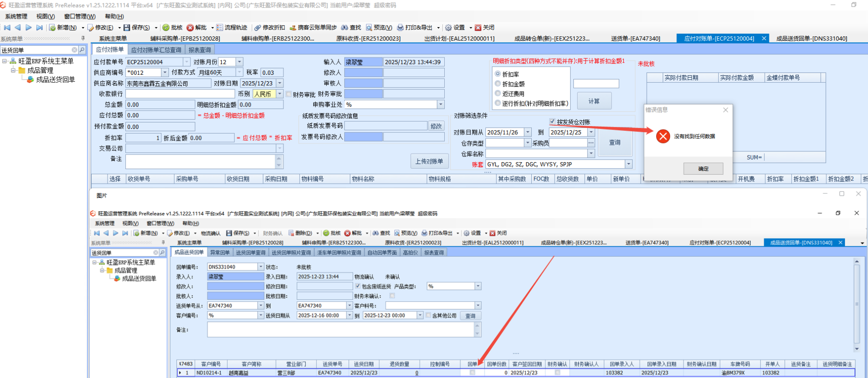Viewport: 868px width, 378px height.
Task: Switch to the 高拍仪 tab
Action: point(410,252)
